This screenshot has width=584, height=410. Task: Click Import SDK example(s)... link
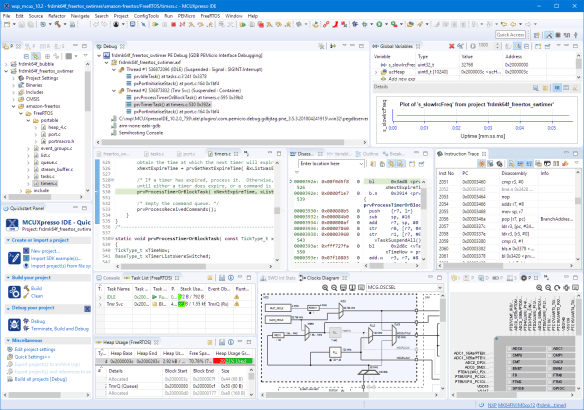[x=56, y=258]
